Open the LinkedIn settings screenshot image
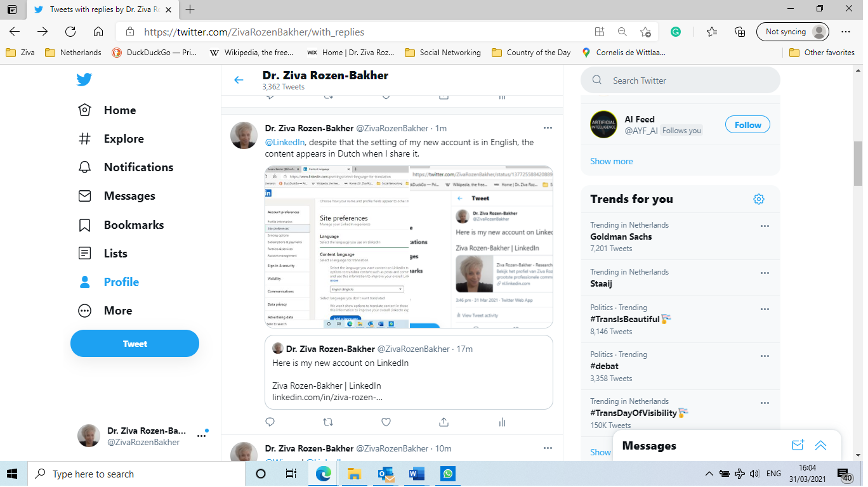Viewport: 868px width, 487px height. 337,247
